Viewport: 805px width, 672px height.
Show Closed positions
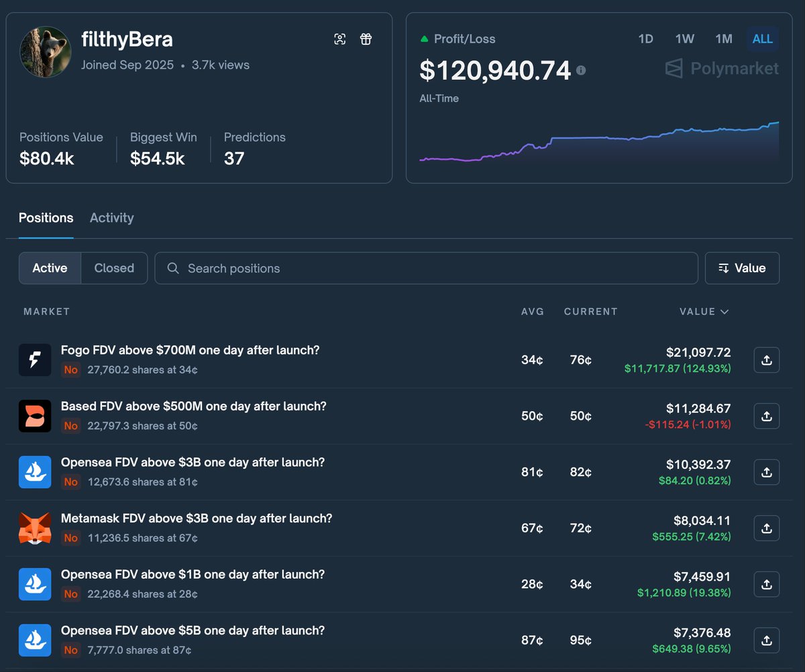114,268
